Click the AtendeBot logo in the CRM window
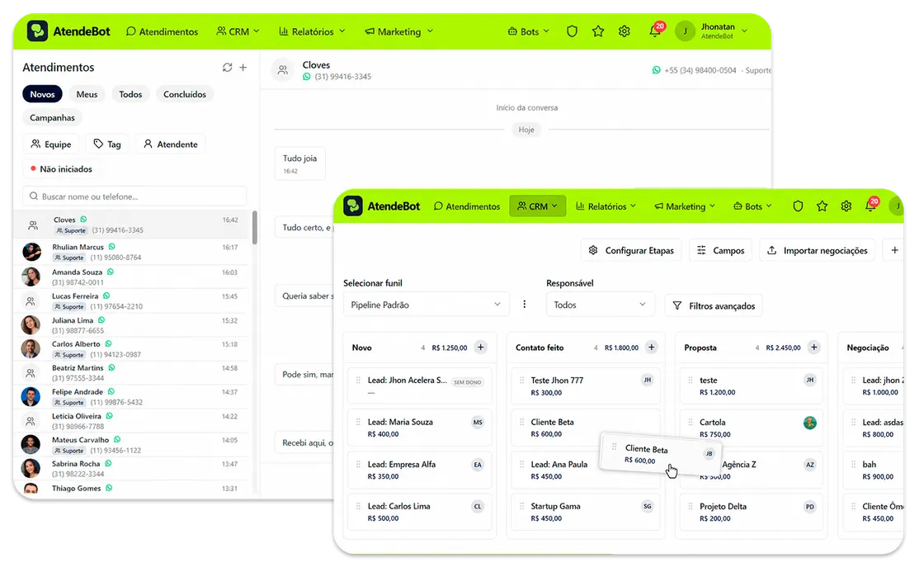924x577 pixels. [x=382, y=206]
